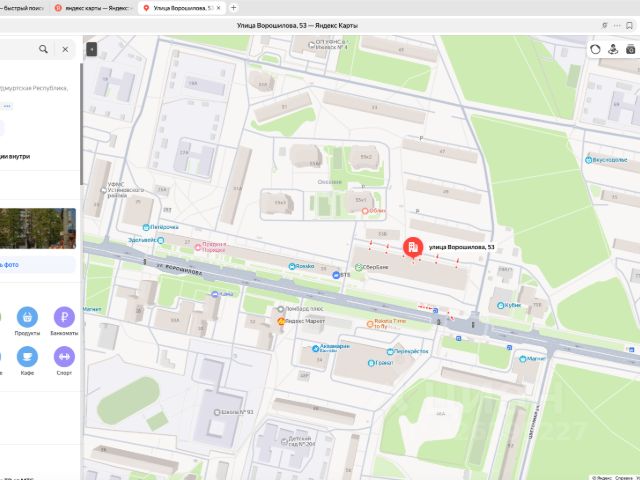Click the add фото button below the photo
This screenshot has width=640, height=480.
[x=38, y=264]
